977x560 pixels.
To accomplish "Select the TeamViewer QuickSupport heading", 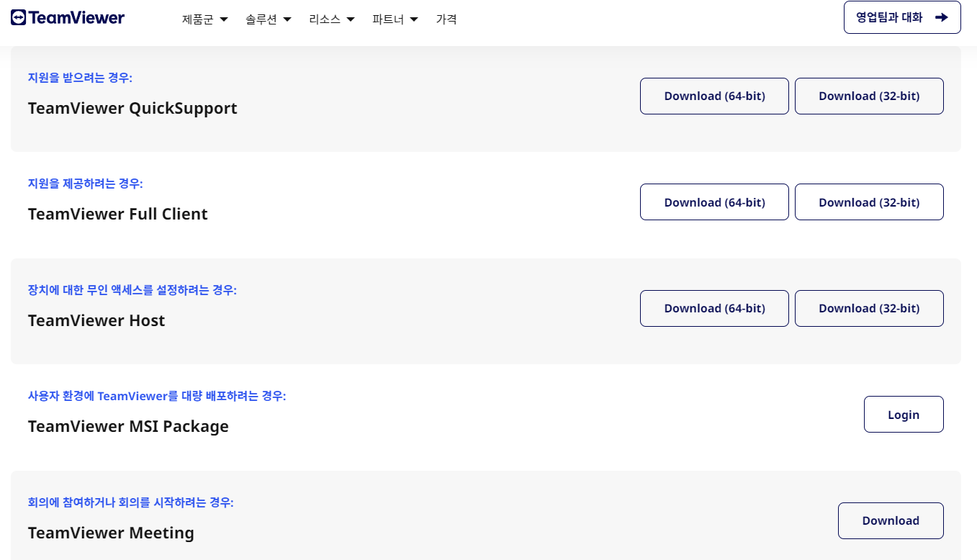I will 132,108.
